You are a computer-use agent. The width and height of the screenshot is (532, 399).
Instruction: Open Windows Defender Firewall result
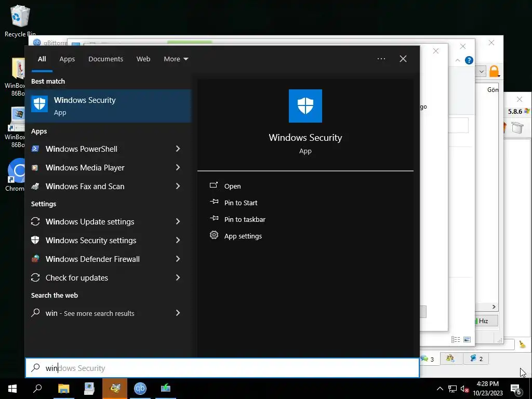point(92,259)
